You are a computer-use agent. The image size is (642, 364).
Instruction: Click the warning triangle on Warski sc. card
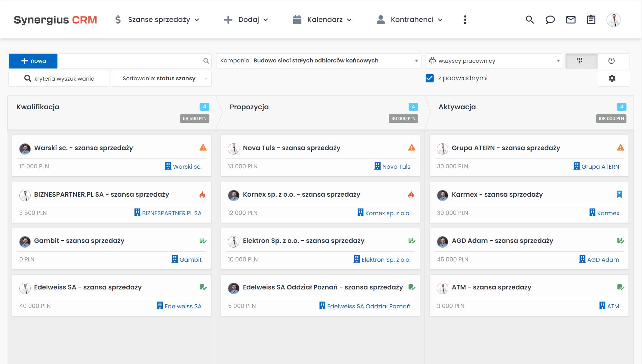click(x=203, y=148)
